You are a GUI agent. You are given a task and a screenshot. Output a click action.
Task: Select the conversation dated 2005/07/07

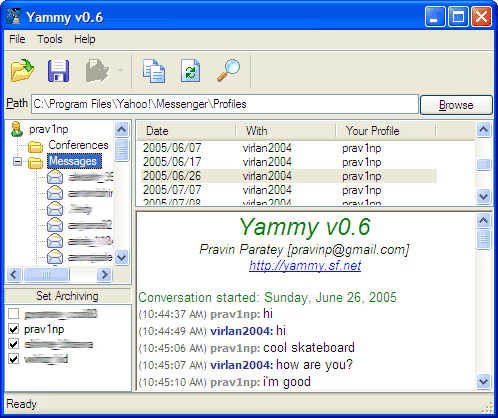(x=289, y=190)
